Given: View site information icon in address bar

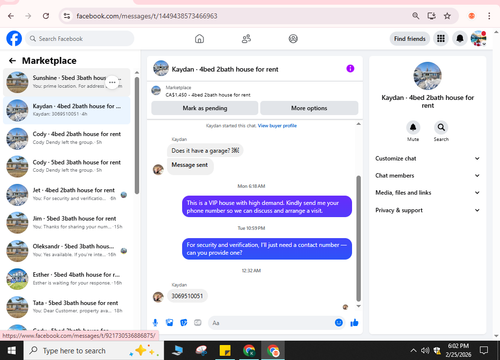Looking at the screenshot, I should [67, 16].
